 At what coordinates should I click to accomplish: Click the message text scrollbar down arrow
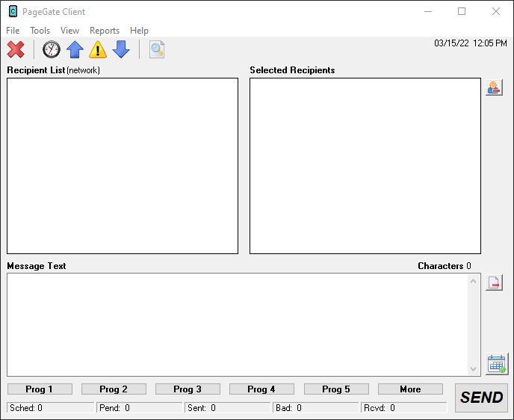tap(473, 369)
